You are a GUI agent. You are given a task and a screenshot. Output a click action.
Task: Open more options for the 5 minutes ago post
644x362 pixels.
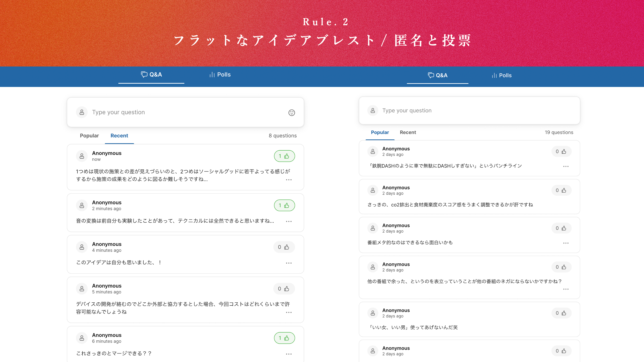pos(289,312)
